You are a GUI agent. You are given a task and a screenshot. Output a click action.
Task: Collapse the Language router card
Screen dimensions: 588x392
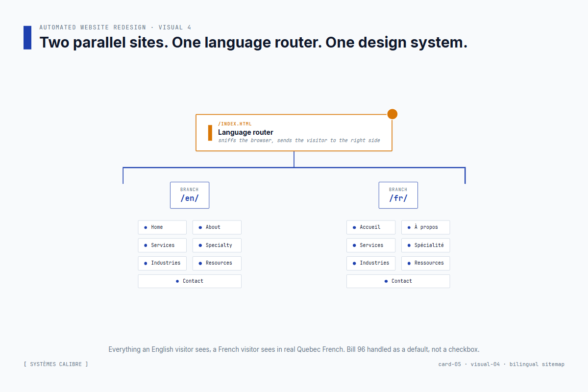pyautogui.click(x=294, y=132)
